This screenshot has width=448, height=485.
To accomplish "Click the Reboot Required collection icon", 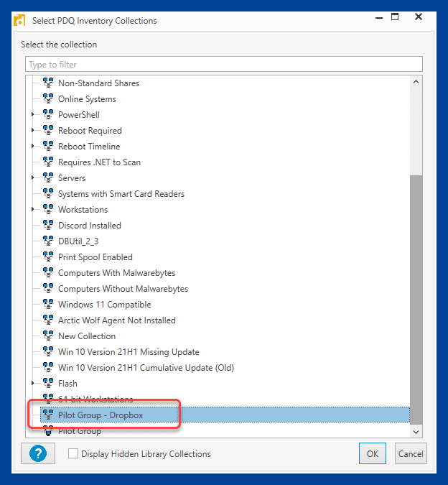I will point(48,130).
